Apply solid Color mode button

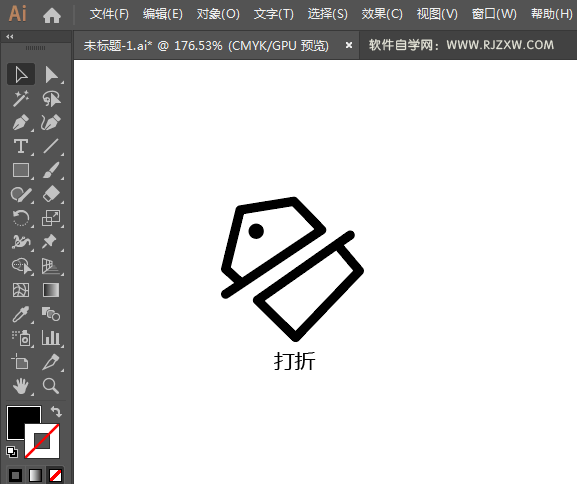tap(15, 476)
